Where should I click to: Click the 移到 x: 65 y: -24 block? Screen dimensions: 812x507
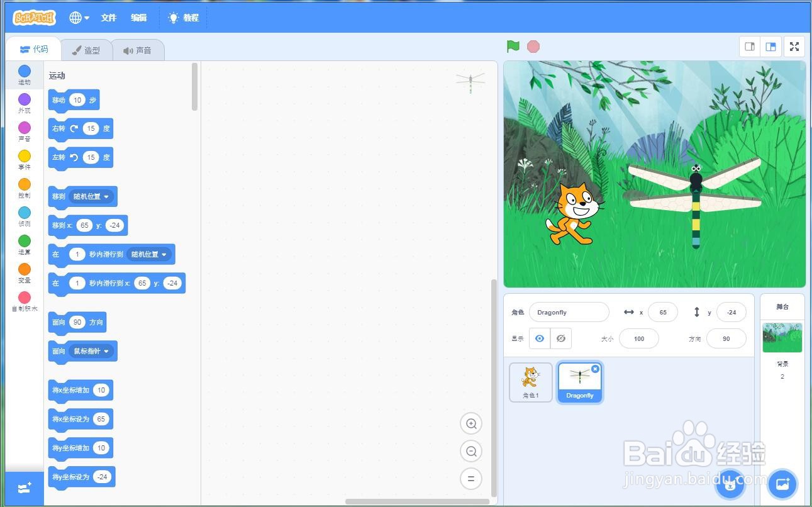(x=88, y=225)
